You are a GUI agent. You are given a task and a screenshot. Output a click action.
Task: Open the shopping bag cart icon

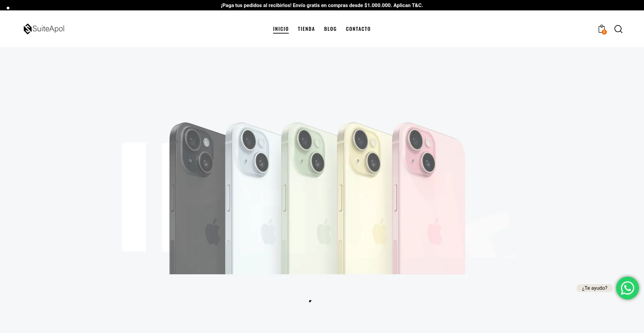point(602,29)
